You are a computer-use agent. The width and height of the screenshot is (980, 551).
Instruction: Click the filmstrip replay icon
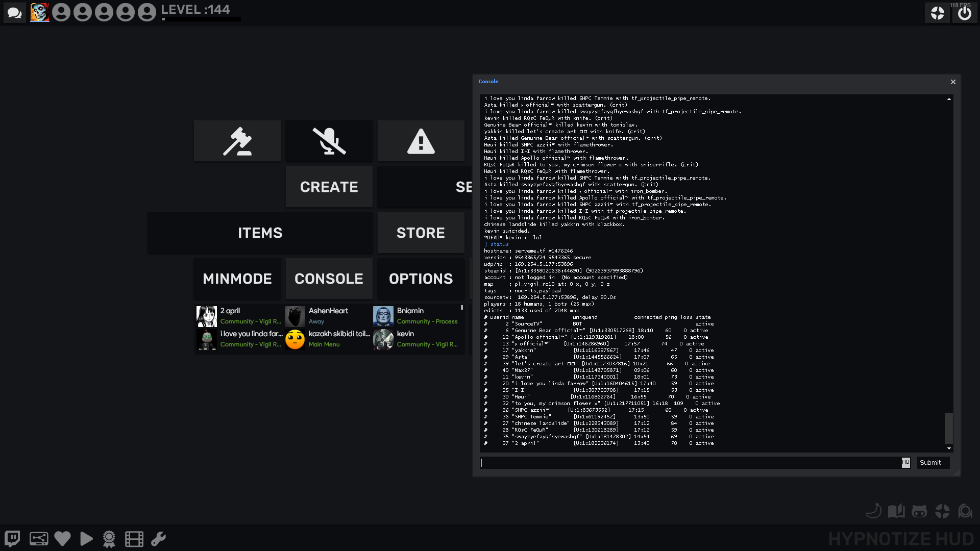(134, 539)
